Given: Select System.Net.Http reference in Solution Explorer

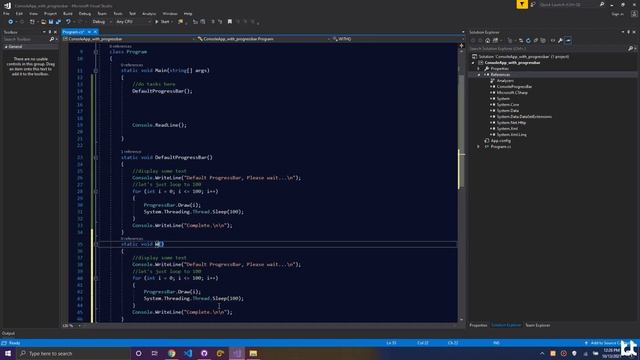Looking at the screenshot, I should point(511,122).
